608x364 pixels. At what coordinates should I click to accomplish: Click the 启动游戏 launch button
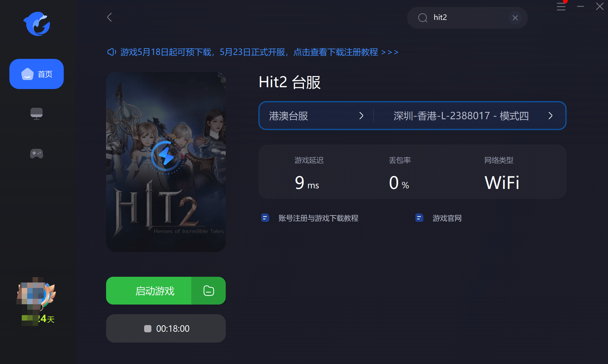[x=149, y=291]
